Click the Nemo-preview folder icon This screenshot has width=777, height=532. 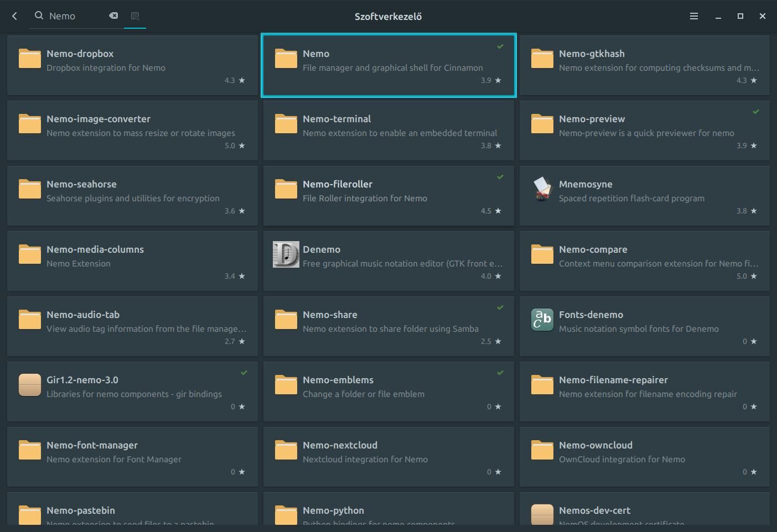542,124
